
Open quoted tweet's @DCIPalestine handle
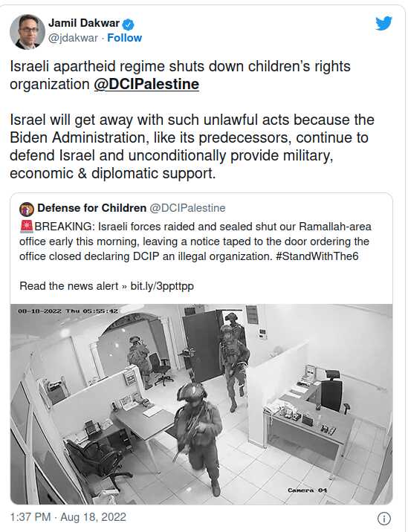click(187, 207)
